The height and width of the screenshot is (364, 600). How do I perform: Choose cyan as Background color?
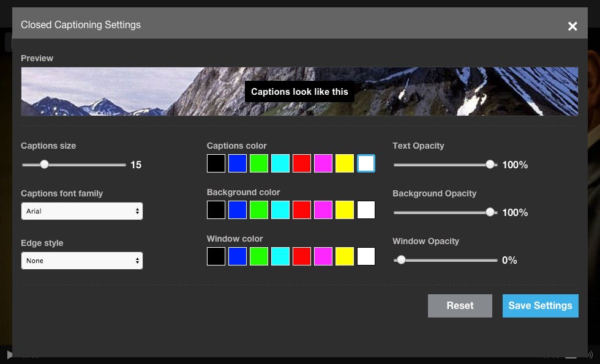tap(280, 210)
